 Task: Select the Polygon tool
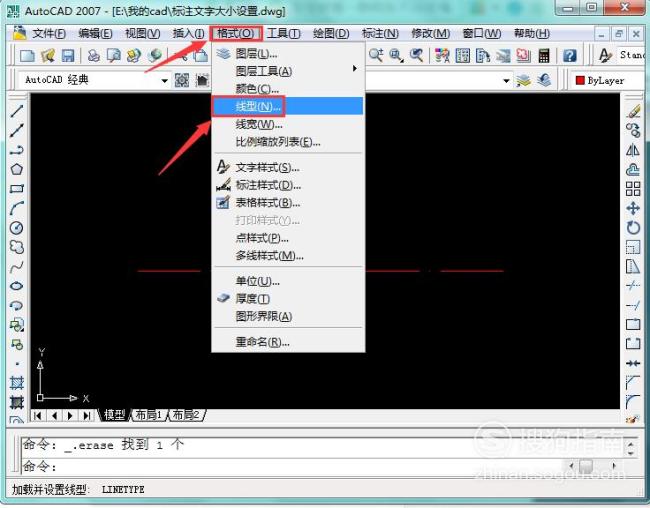17,169
